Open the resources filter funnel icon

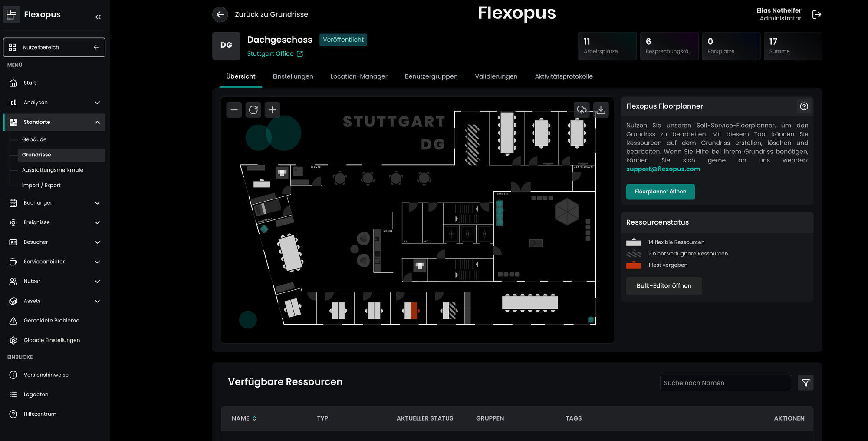coord(806,383)
